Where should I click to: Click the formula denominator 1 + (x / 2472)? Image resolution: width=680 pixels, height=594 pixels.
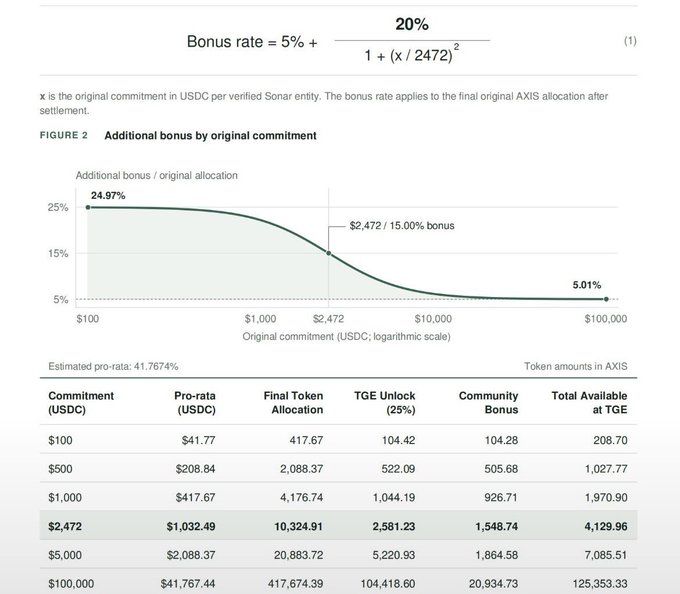[x=412, y=55]
